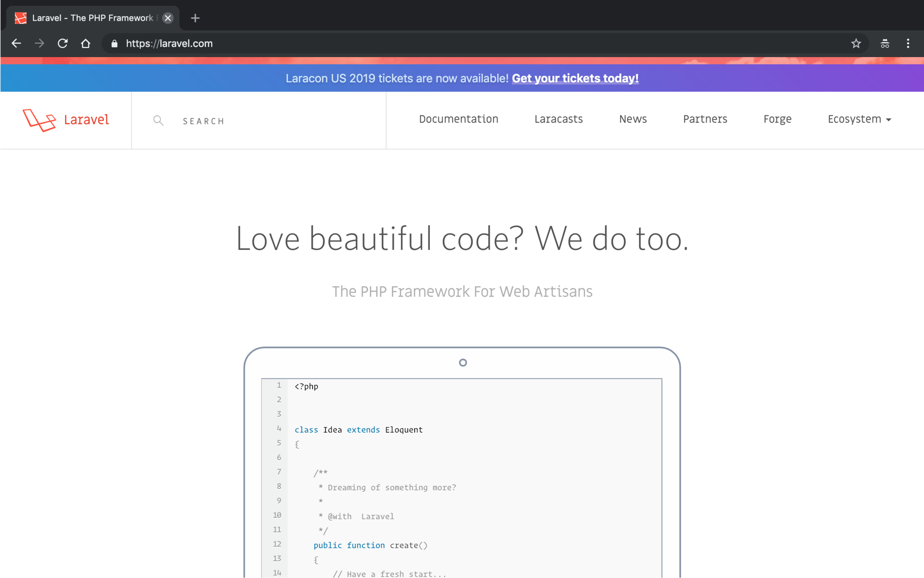Open the incognito profile icon
The height and width of the screenshot is (578, 924).
pyautogui.click(x=885, y=43)
